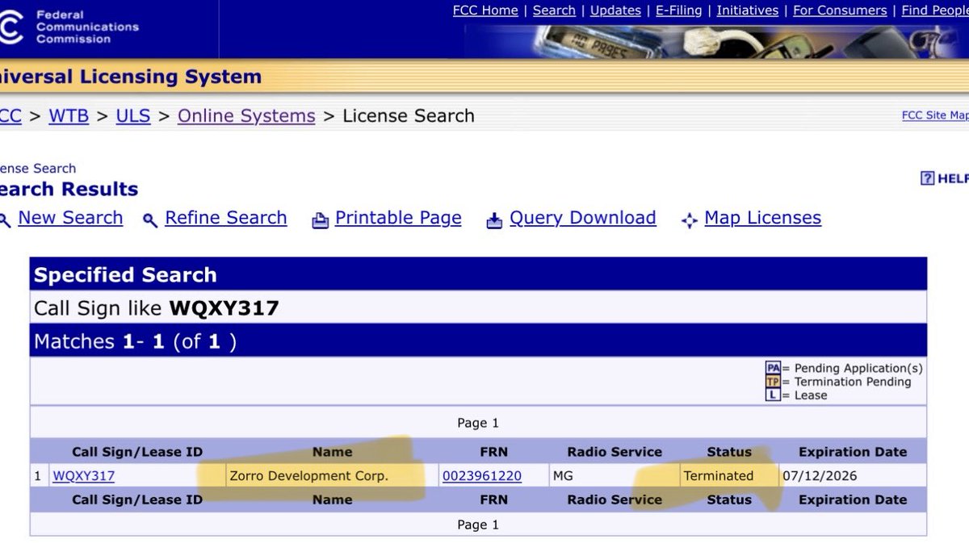
Task: Click the FCC logo icon
Action: (11, 27)
